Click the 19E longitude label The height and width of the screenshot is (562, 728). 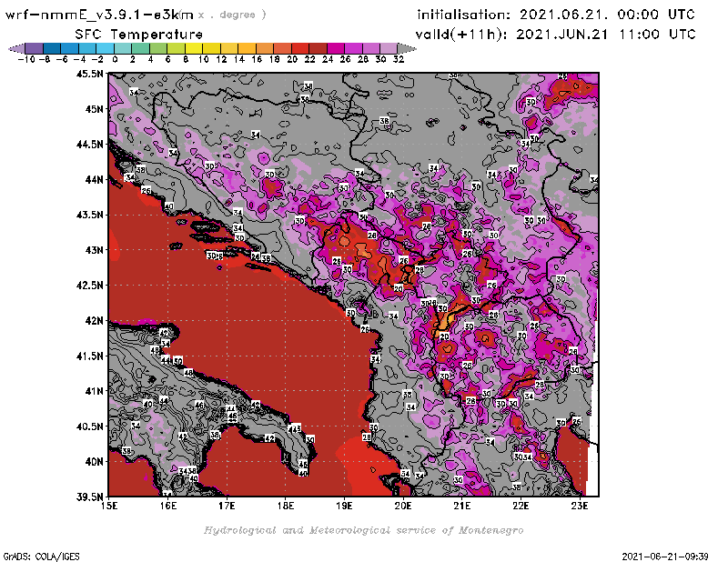click(x=345, y=506)
